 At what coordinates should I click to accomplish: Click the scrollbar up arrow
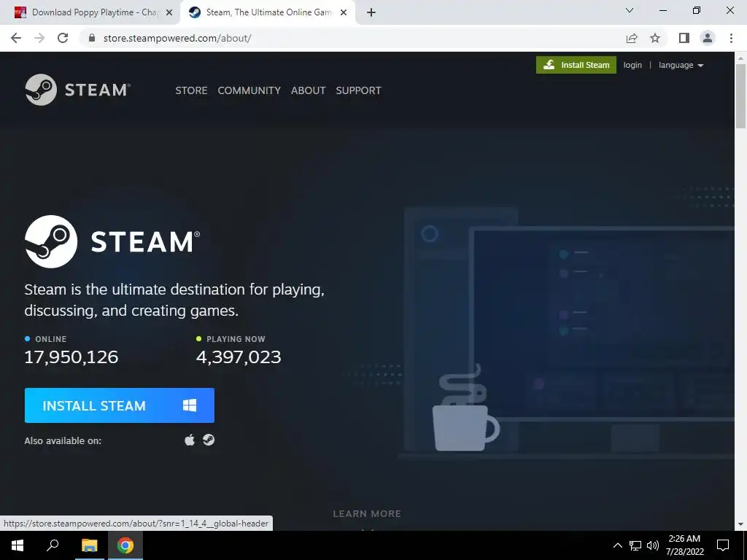(x=740, y=58)
